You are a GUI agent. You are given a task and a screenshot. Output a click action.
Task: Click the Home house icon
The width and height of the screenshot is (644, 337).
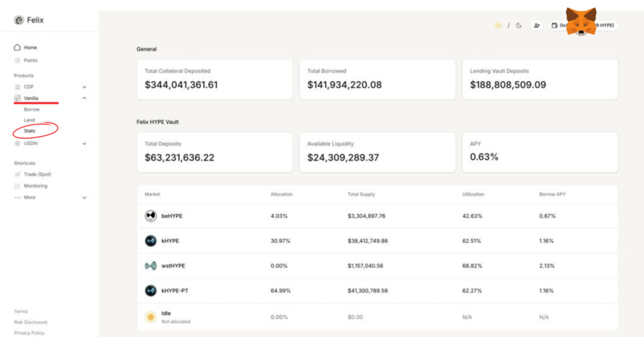pyautogui.click(x=18, y=48)
